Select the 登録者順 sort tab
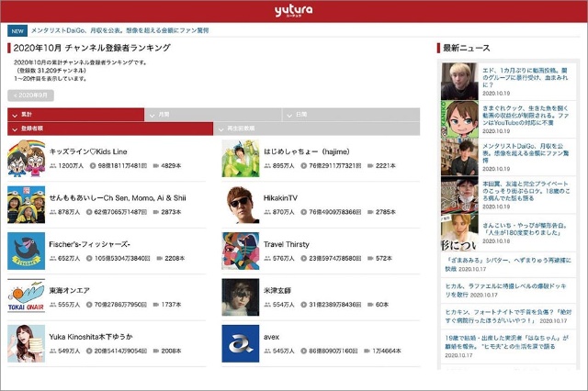This screenshot has width=588, height=391. 110,128
